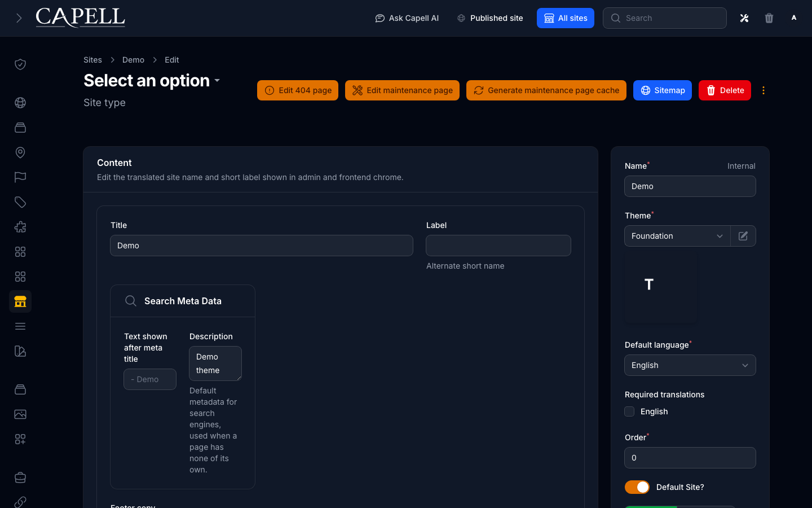812x508 pixels.
Task: Click the meta title suffix field
Action: [150, 379]
